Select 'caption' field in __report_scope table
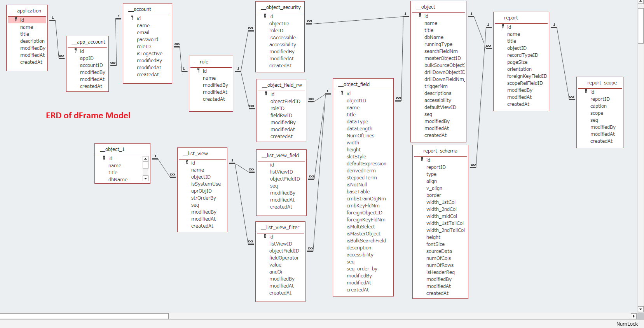 point(598,106)
